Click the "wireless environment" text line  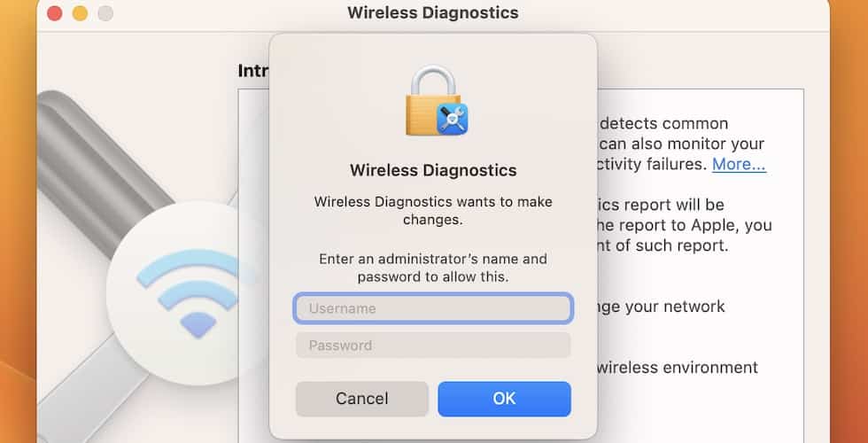[x=678, y=367]
